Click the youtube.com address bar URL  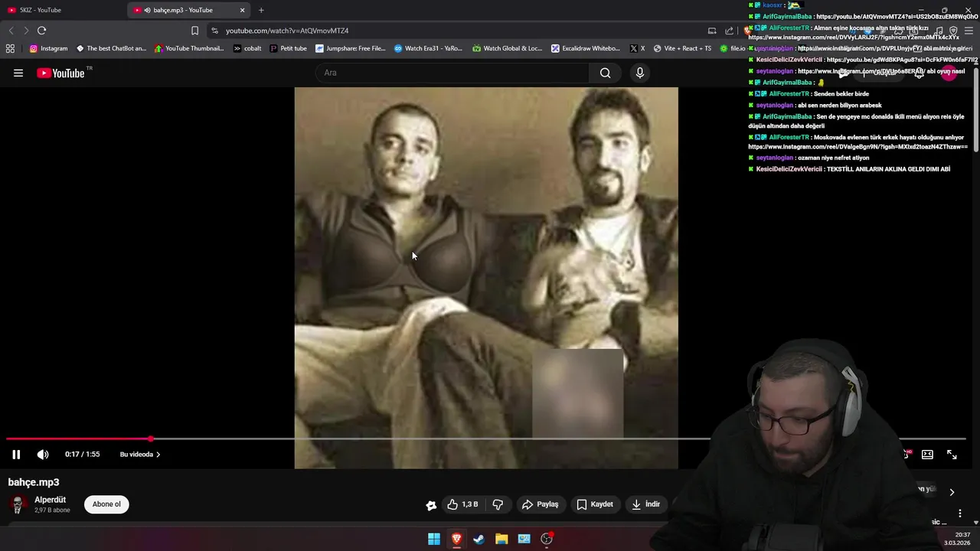click(x=287, y=31)
